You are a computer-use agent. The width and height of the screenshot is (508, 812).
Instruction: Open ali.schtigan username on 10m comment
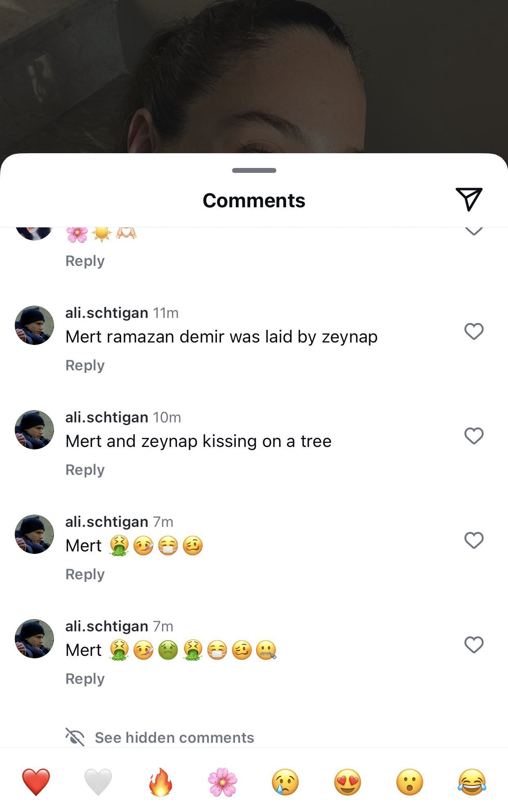click(x=107, y=417)
